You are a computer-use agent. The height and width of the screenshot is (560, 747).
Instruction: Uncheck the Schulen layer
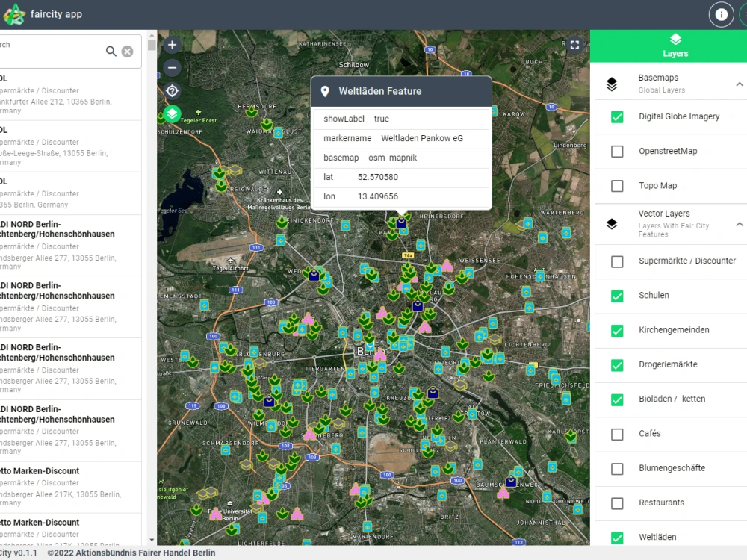pos(617,296)
